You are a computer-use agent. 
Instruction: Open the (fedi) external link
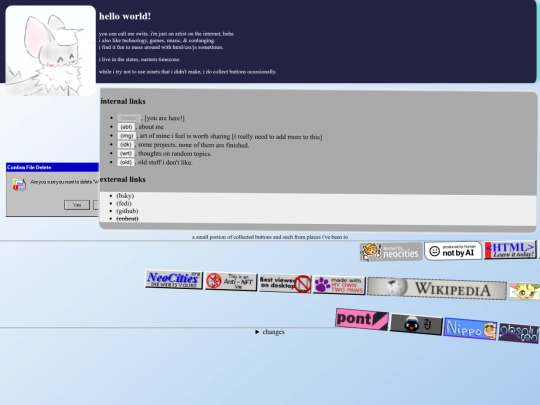[124, 203]
